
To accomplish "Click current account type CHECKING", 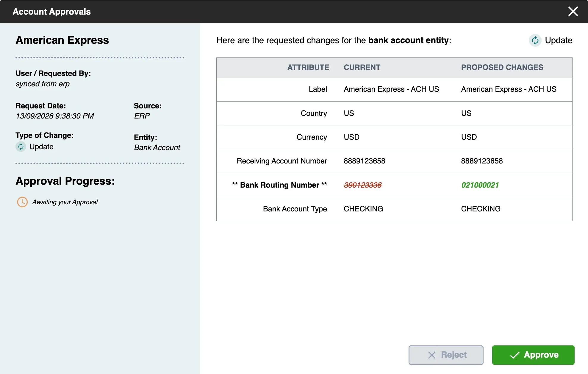I will pos(363,209).
